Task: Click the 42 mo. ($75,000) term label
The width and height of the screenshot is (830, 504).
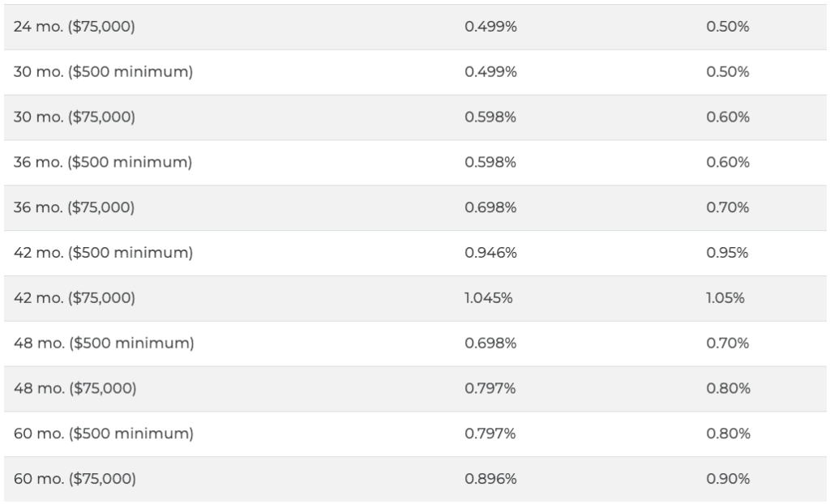Action: [x=74, y=297]
